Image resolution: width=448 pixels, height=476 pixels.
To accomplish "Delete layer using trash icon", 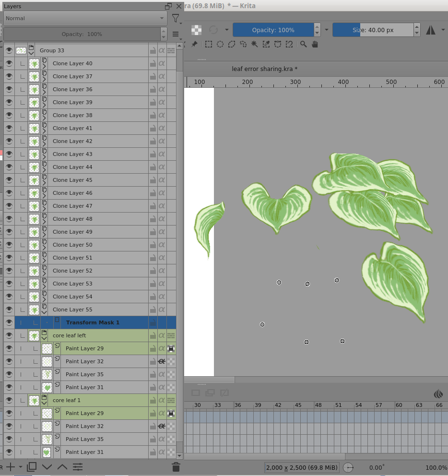I will [x=176, y=466].
